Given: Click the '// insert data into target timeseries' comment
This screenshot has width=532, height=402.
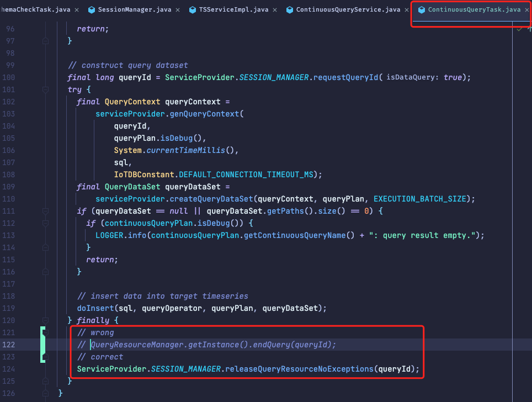Looking at the screenshot, I should (163, 296).
